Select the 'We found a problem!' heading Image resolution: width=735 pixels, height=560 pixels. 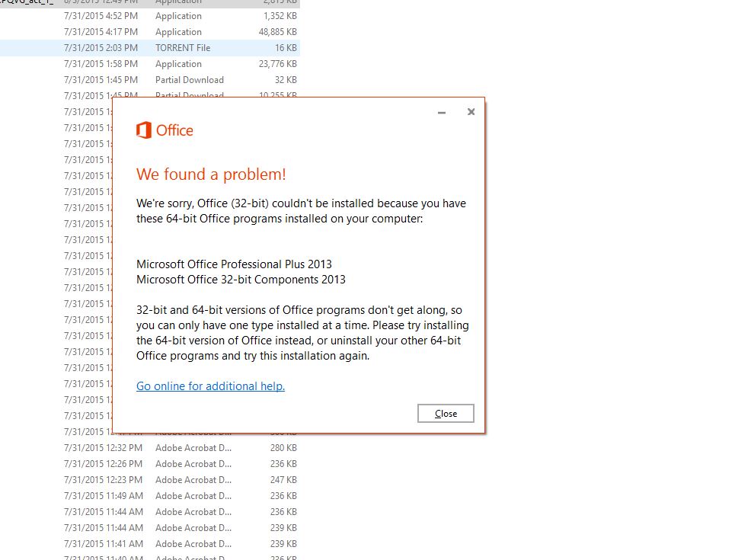coord(211,174)
